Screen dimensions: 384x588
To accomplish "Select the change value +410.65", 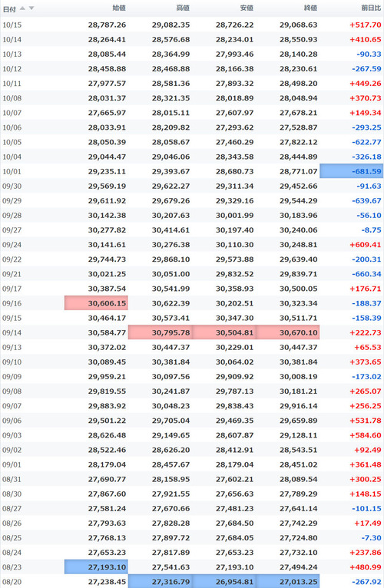I will 366,40.
